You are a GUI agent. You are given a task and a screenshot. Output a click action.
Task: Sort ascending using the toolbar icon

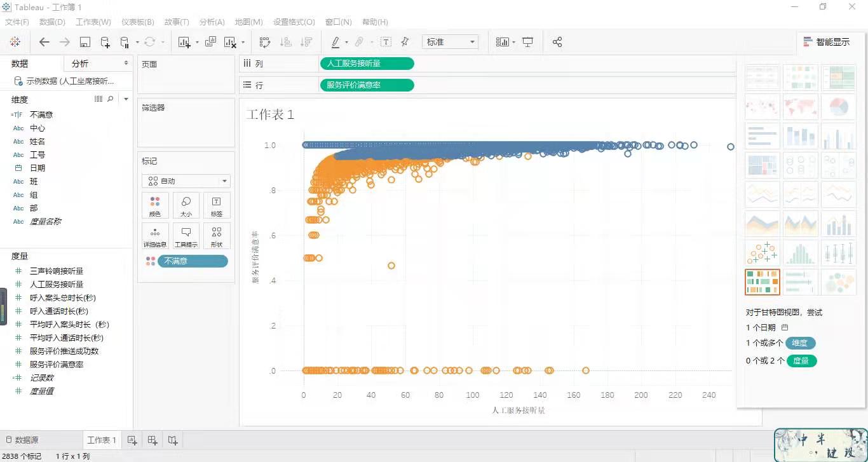(x=286, y=42)
